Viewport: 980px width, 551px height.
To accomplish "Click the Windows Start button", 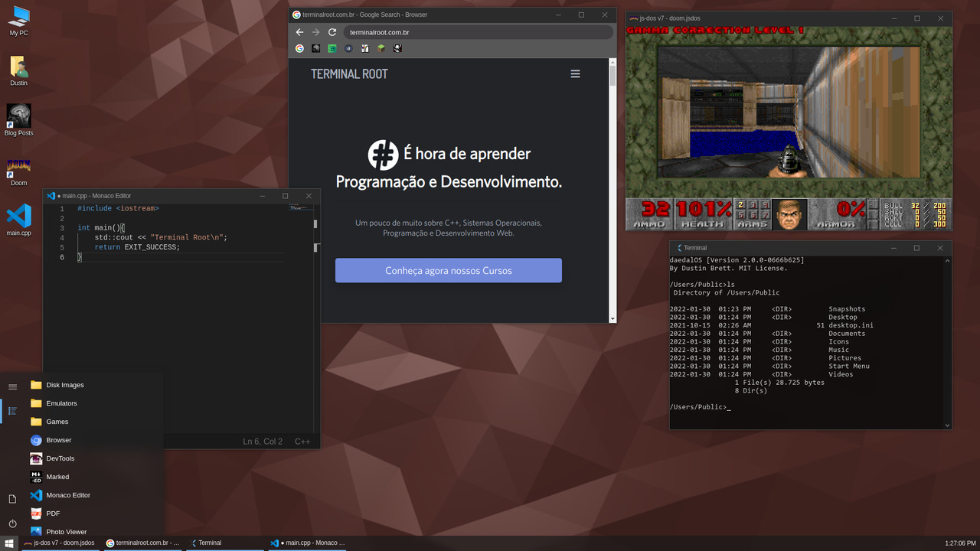I will point(11,543).
